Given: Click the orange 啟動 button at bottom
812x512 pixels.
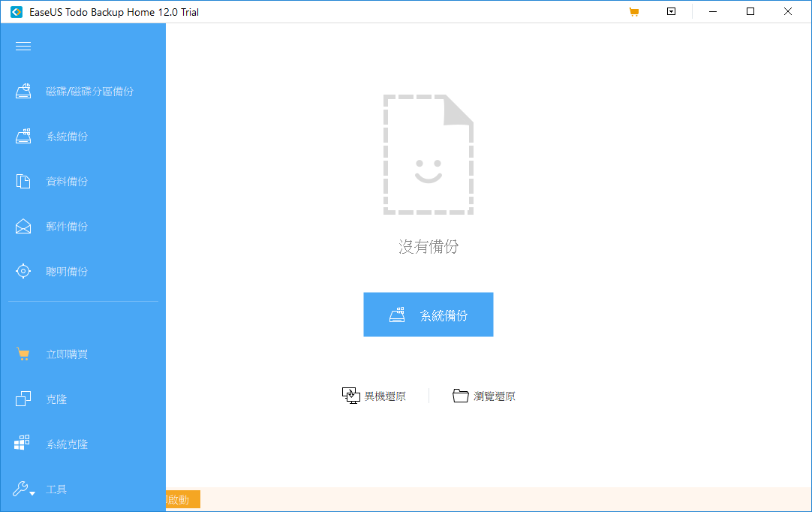Looking at the screenshot, I should [x=183, y=499].
